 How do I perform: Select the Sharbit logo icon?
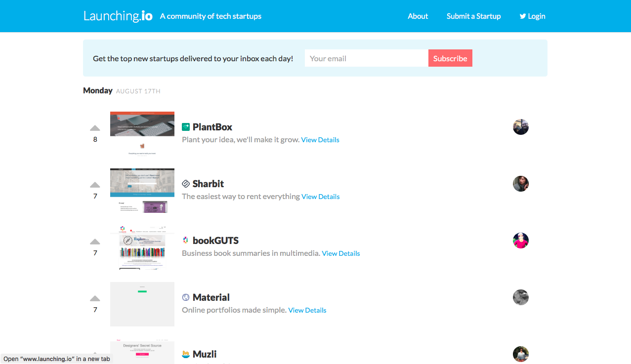[x=186, y=183]
